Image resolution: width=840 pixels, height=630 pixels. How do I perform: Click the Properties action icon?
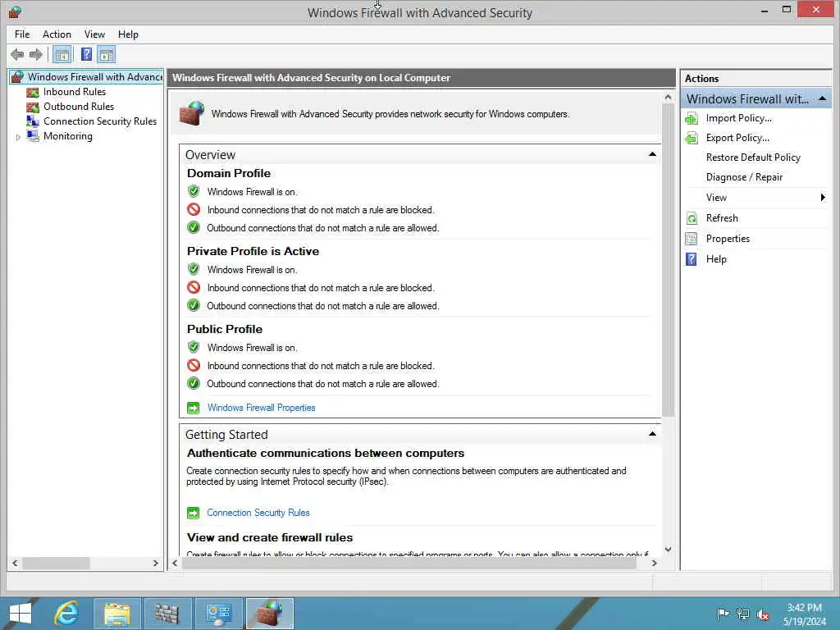pos(692,239)
